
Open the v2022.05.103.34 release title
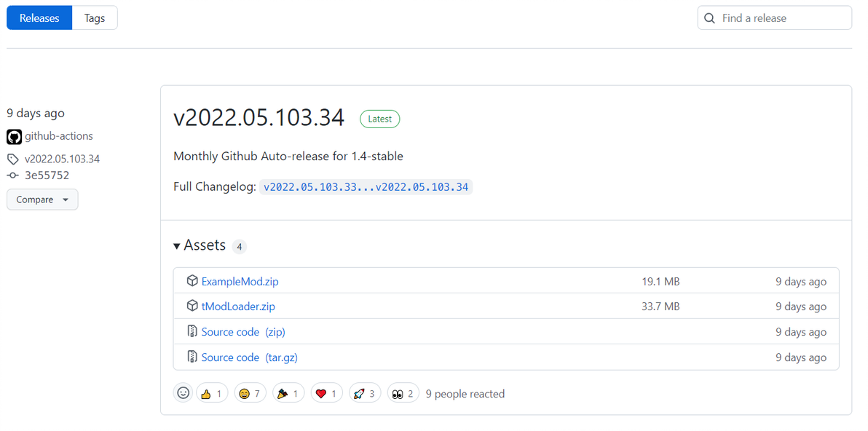(x=259, y=118)
